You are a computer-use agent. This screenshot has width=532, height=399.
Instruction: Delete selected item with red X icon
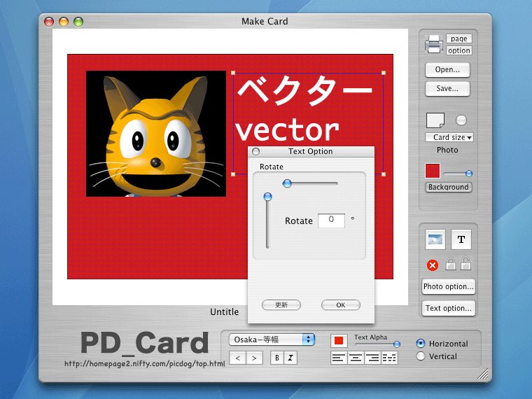pos(433,265)
